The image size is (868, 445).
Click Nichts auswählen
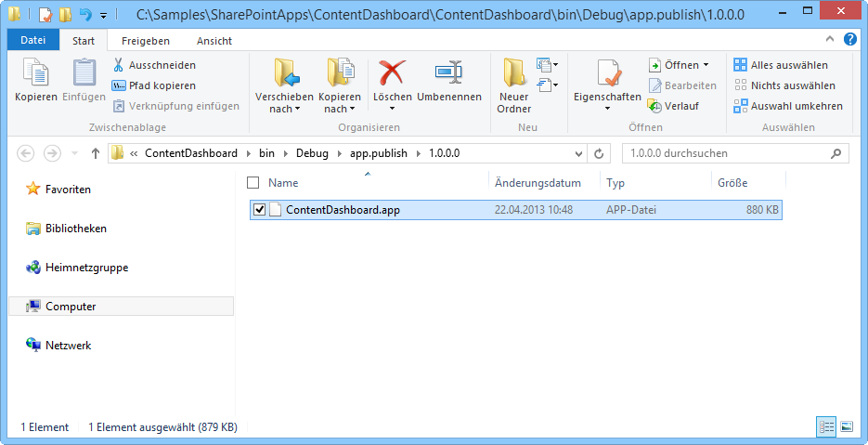[784, 85]
